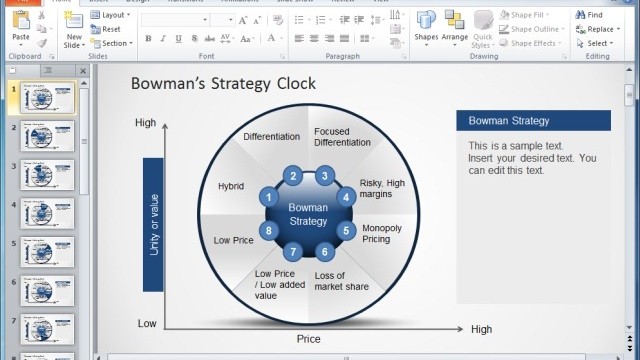
Task: Click the slide title "Bowman's Strategy Clock"
Action: point(223,84)
